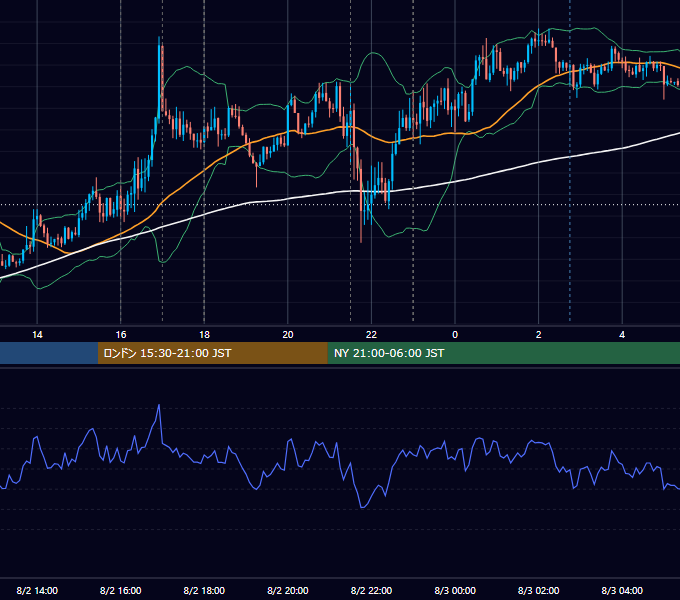Click the 2 hour axis label

[x=539, y=335]
